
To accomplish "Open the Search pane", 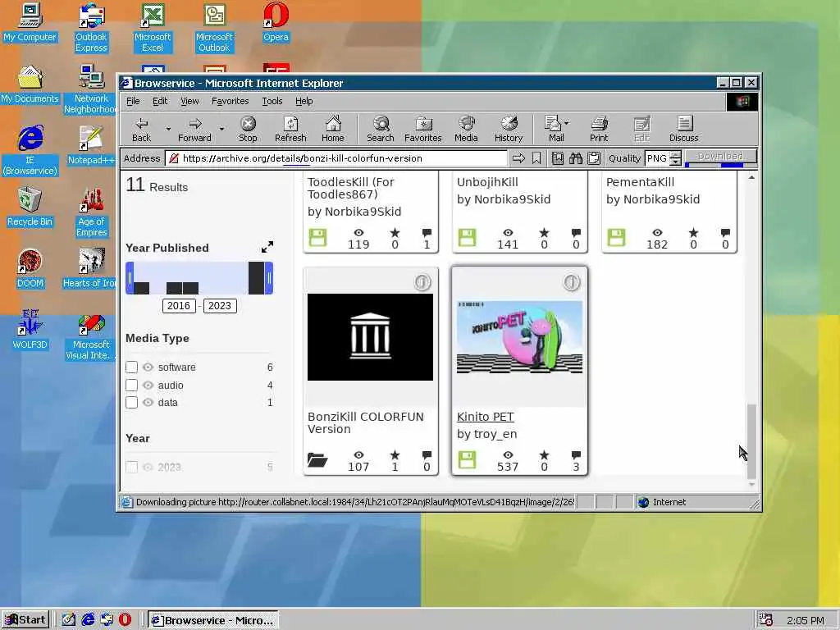I will 381,129.
